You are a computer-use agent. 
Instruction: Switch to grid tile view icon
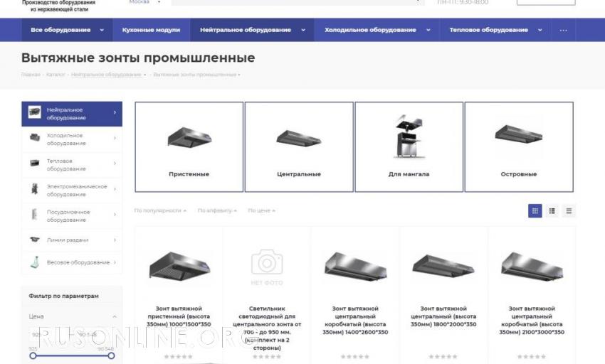[535, 211]
